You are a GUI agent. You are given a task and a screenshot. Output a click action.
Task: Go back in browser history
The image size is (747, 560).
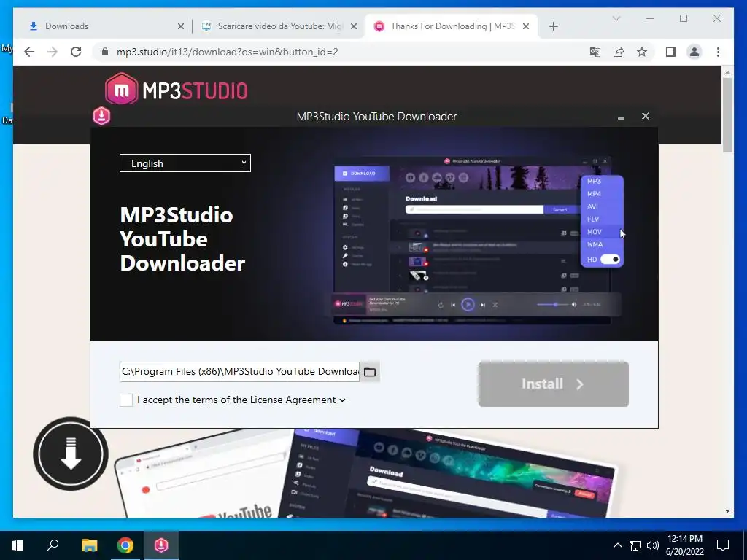(x=29, y=52)
